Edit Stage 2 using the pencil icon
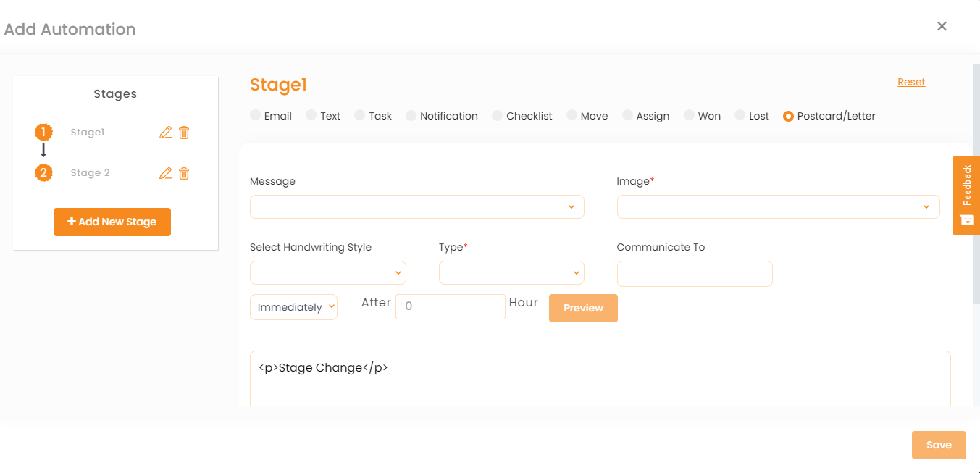Screen dimensions: 980x473 [x=165, y=173]
